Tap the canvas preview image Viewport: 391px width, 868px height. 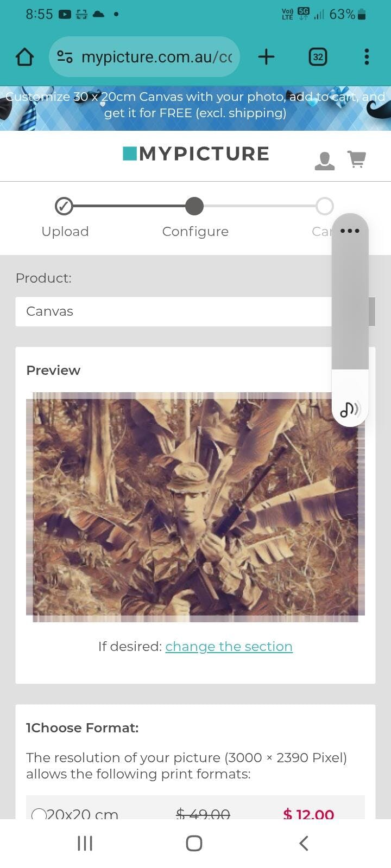195,507
